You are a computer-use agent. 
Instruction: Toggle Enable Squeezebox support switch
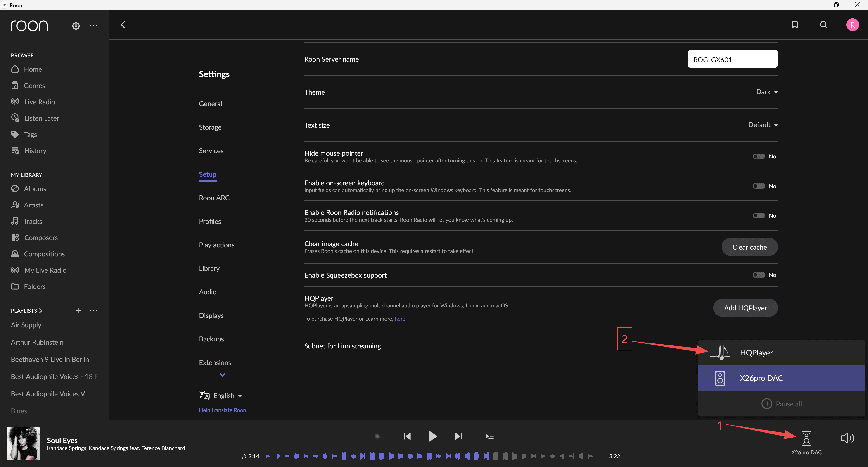(759, 275)
